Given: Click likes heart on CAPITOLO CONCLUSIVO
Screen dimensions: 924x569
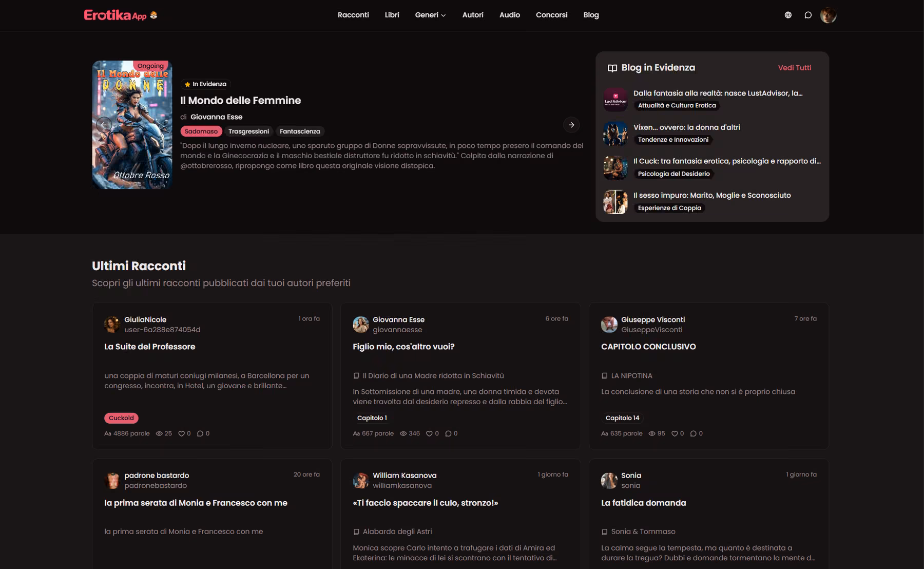Looking at the screenshot, I should click(x=675, y=433).
